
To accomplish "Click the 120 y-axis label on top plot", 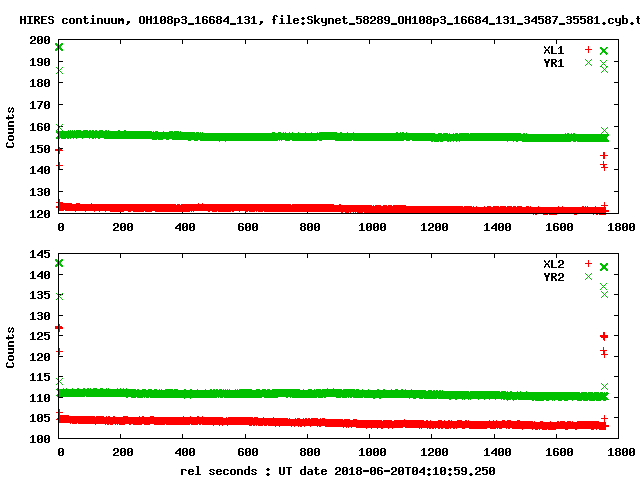I will (40, 214).
